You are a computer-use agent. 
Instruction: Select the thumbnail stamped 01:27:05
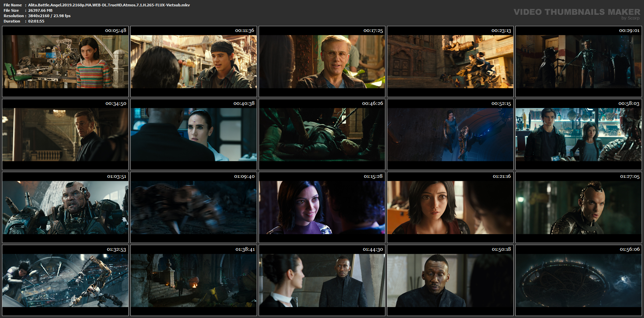578,207
